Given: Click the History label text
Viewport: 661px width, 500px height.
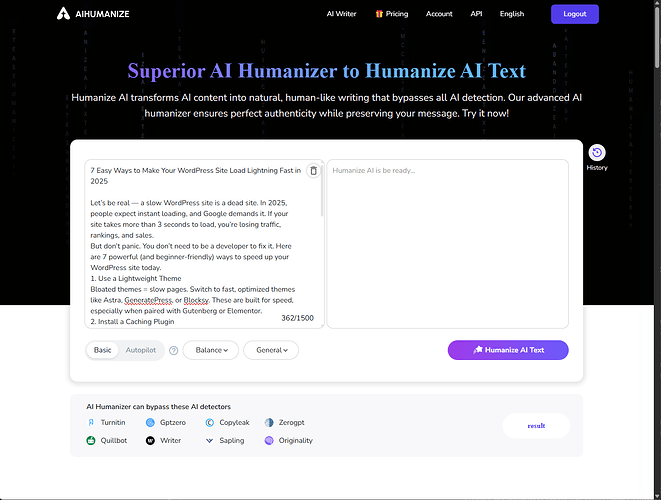Looking at the screenshot, I should (x=597, y=168).
